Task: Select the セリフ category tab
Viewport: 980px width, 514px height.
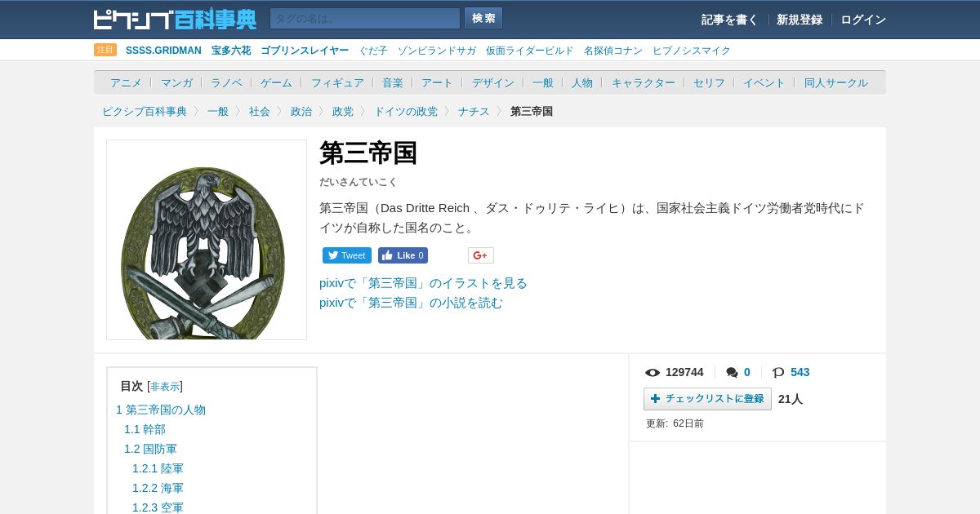Action: tap(709, 82)
